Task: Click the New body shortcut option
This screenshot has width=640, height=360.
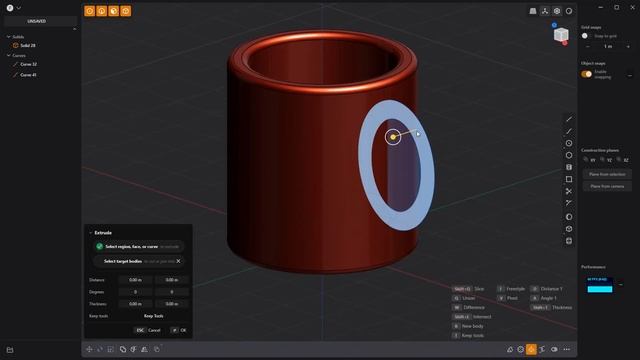Action: coord(468,326)
